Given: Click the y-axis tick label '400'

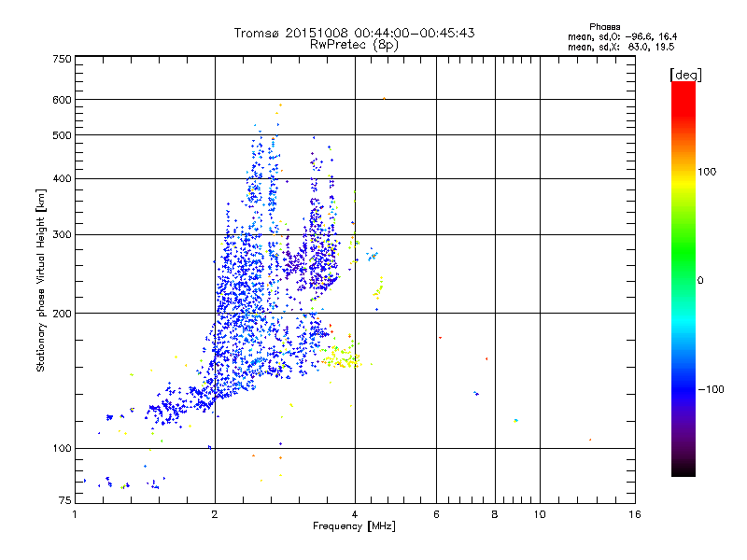Looking at the screenshot, I should [62, 179].
